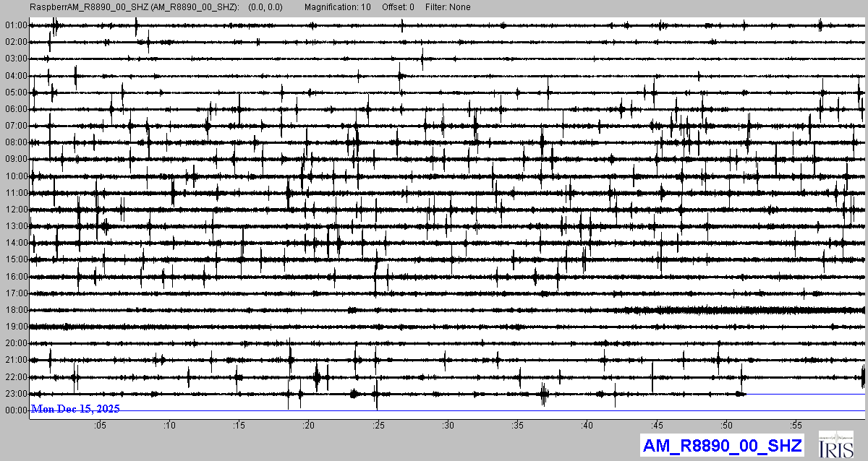The image size is (868, 461).
Task: Select the Magnification: 10 header text
Action: [339, 7]
